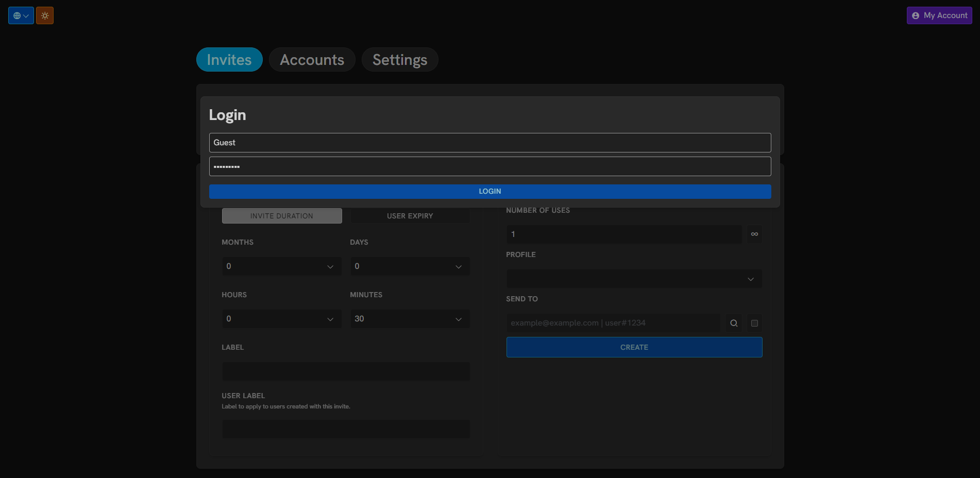Switch to the Accounts tab
The height and width of the screenshot is (478, 980).
312,59
